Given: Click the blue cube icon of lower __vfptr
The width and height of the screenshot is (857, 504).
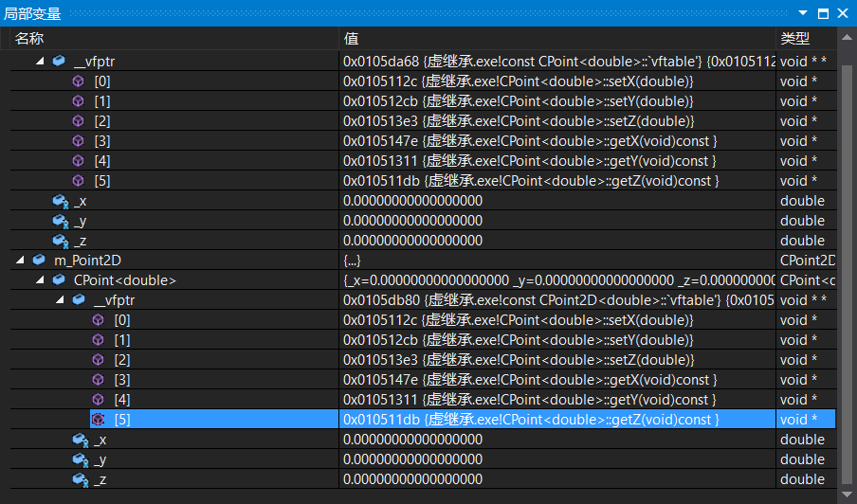Looking at the screenshot, I should point(79,299).
